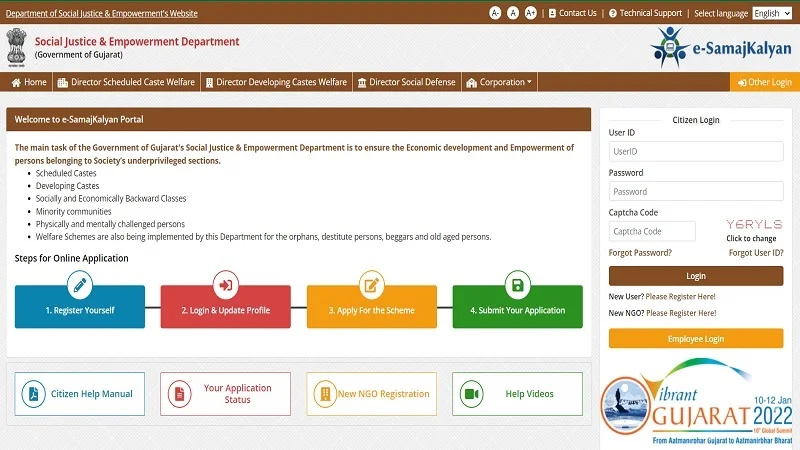Click the Director Developing Castes Welfare building icon

[209, 83]
